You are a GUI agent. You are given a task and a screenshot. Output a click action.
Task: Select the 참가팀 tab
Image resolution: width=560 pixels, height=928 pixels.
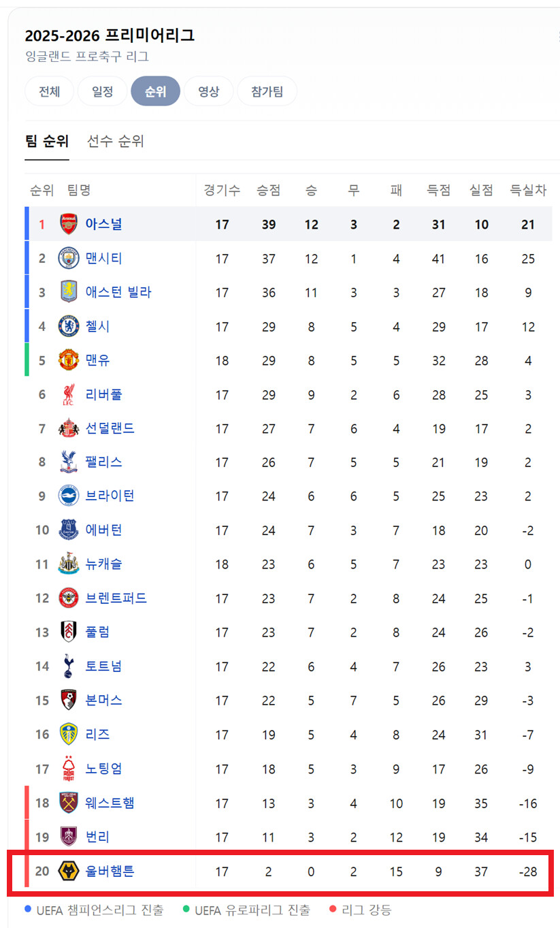point(267,91)
